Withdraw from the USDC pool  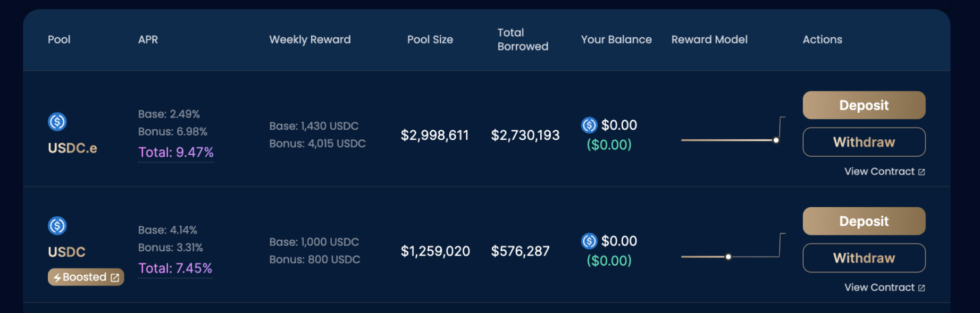(864, 258)
